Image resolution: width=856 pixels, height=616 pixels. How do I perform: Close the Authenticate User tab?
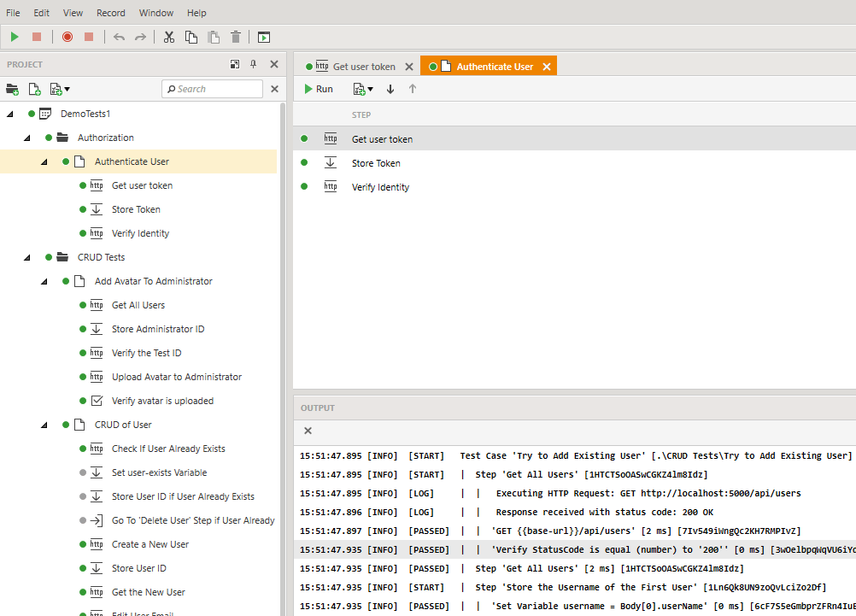547,67
